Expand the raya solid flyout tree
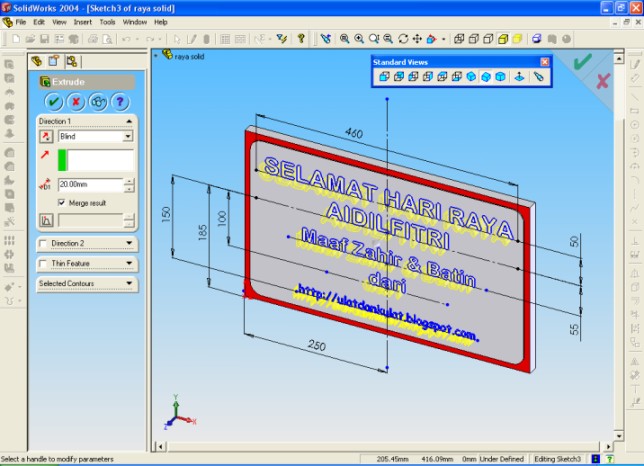This screenshot has width=644, height=466. (156, 55)
